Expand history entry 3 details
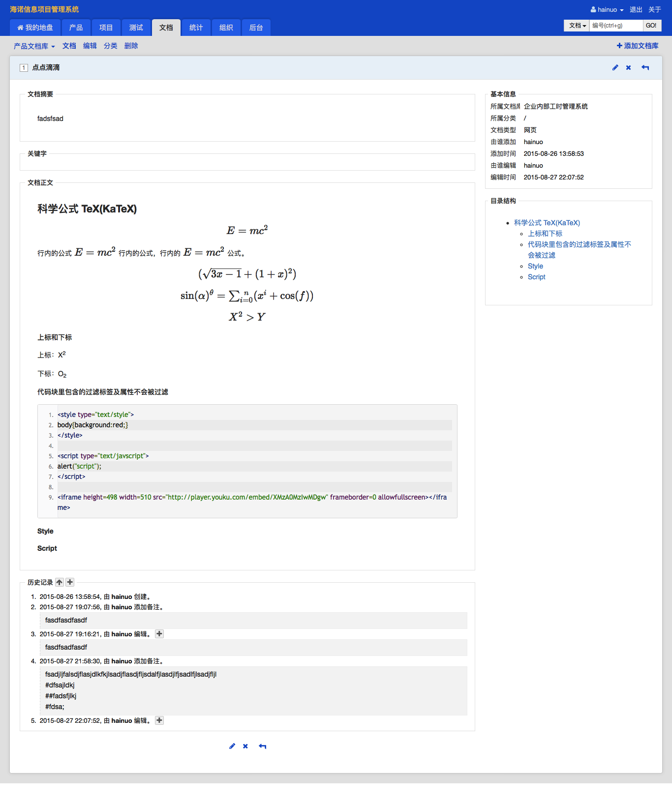The width and height of the screenshot is (672, 803). pos(159,634)
